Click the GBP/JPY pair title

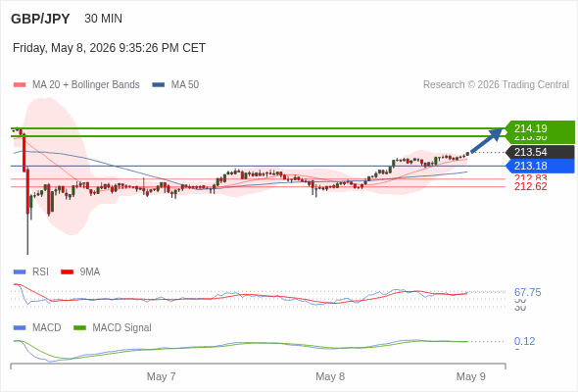pyautogui.click(x=40, y=19)
